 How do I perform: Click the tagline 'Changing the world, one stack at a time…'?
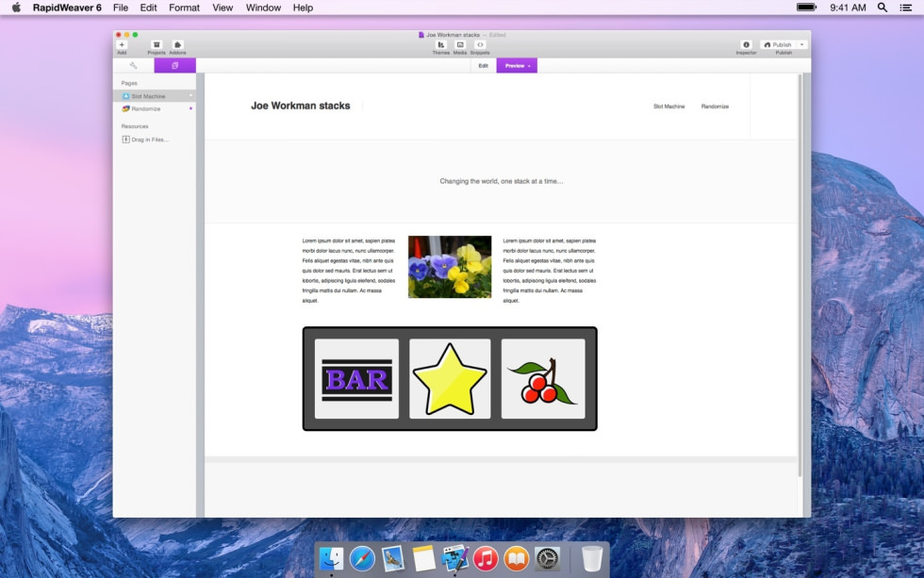point(502,181)
